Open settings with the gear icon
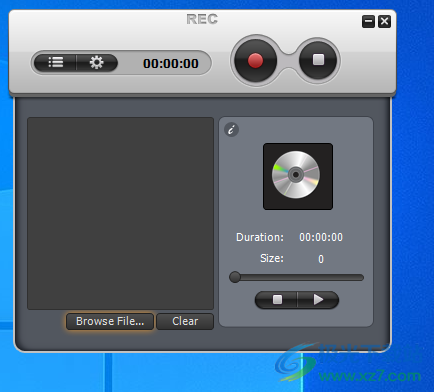The height and width of the screenshot is (392, 434). click(97, 62)
